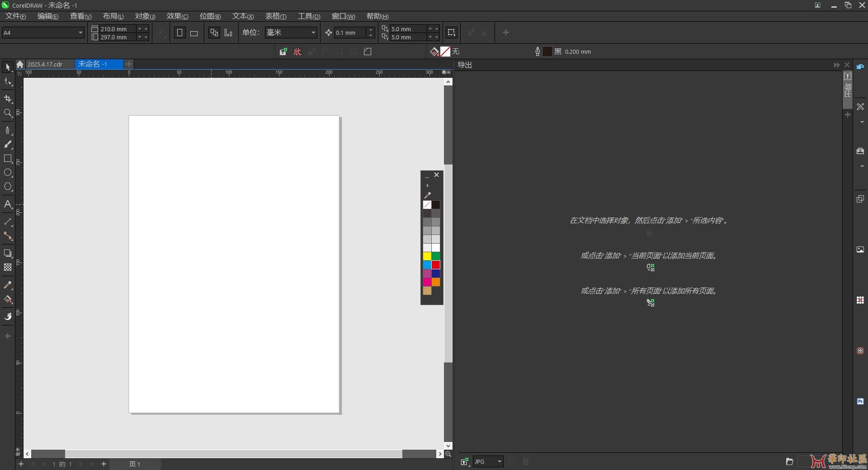Viewport: 868px width, 470px height.
Task: Select the Freehand pen tool
Action: (x=8, y=131)
